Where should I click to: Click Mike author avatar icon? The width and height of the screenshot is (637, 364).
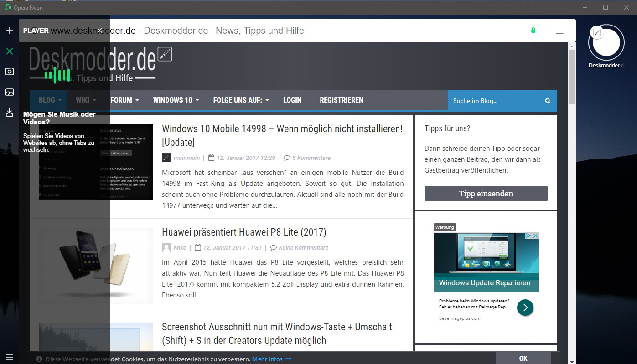[166, 247]
